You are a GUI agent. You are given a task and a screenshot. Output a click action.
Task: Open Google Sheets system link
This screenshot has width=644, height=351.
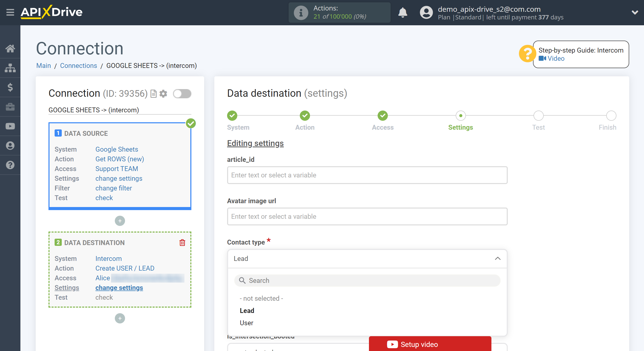117,149
